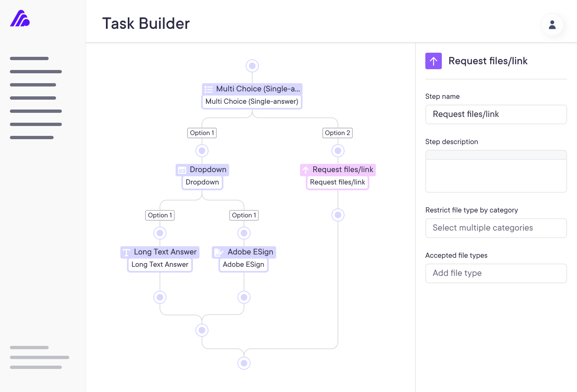Click the Multi Choice list icon on the node
The width and height of the screenshot is (577, 392).
(209, 89)
